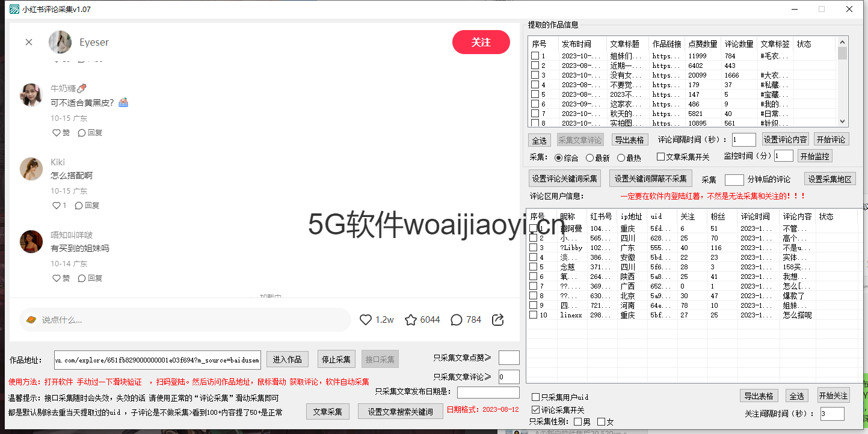Focus the 监控时间 minutes field
The height and width of the screenshot is (434, 868).
click(x=784, y=156)
